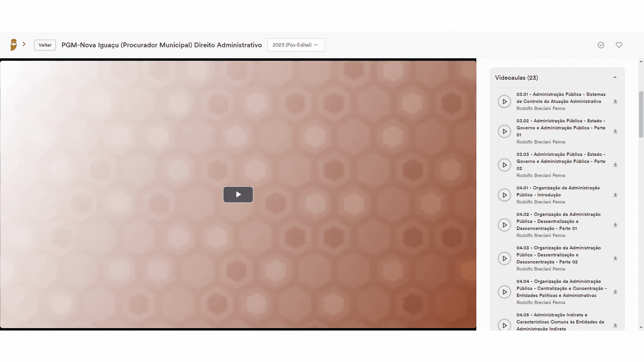
Task: Click the Videoaulas (23) heading
Action: click(517, 78)
